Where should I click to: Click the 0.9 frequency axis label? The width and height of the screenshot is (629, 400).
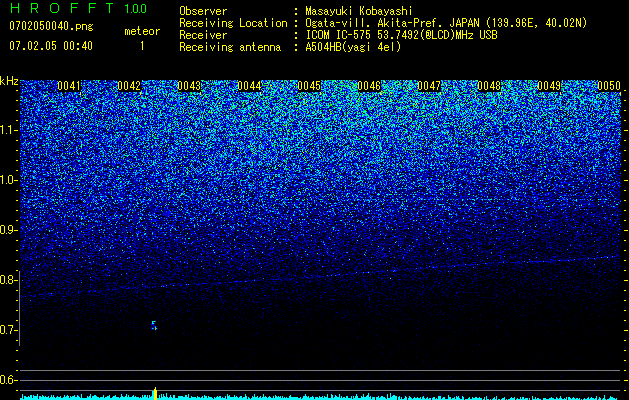(x=9, y=230)
